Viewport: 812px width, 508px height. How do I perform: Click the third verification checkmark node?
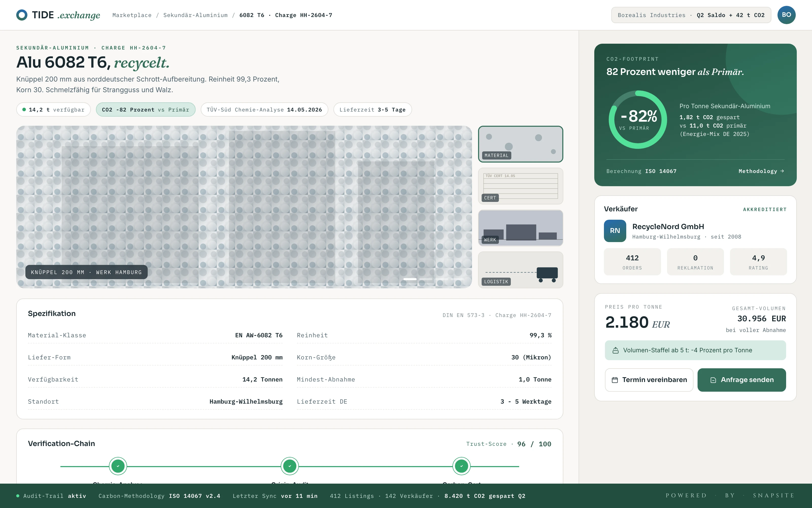coord(461,466)
